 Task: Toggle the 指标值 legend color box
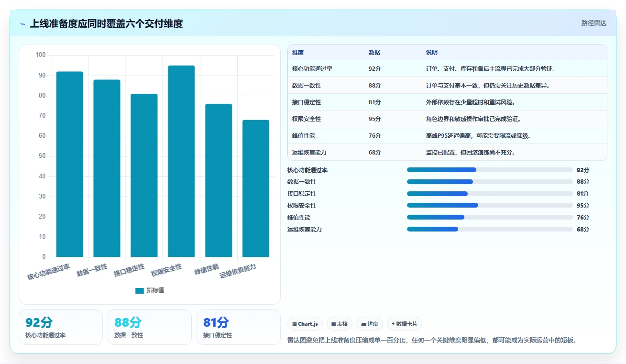[x=140, y=290]
